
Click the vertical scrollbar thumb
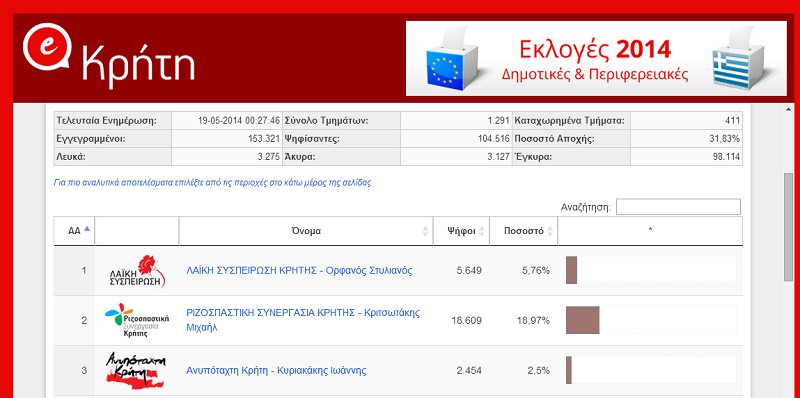tap(788, 227)
